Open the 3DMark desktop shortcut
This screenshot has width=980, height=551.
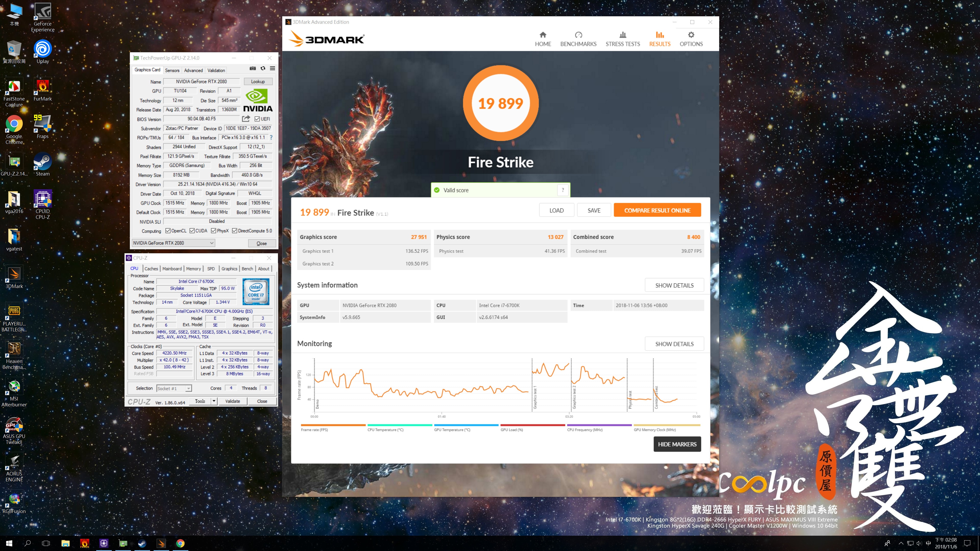click(x=14, y=277)
